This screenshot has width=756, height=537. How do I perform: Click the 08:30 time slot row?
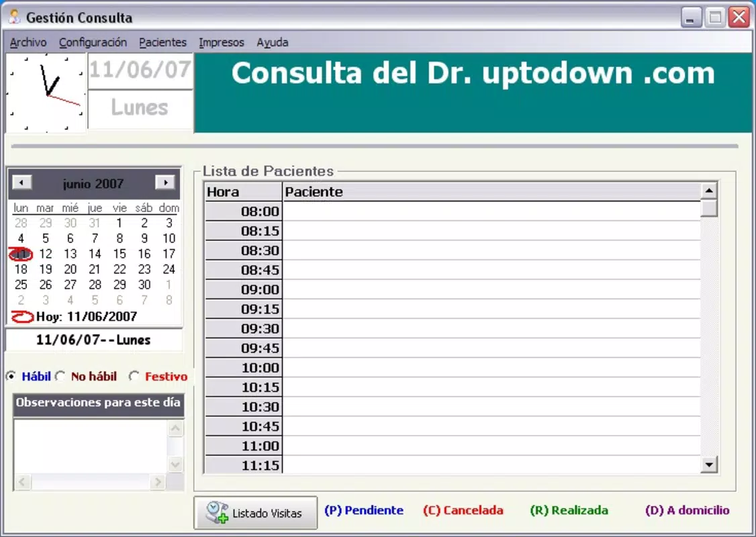[453, 250]
